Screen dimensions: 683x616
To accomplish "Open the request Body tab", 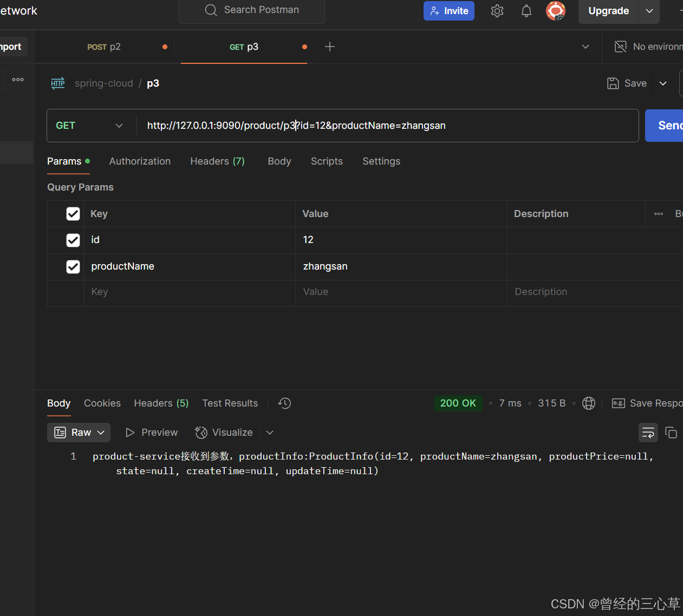I will pyautogui.click(x=279, y=161).
